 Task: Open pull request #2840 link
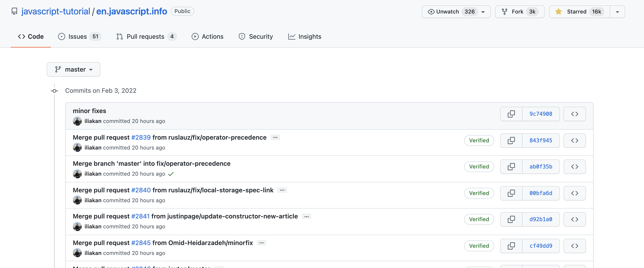(x=141, y=190)
